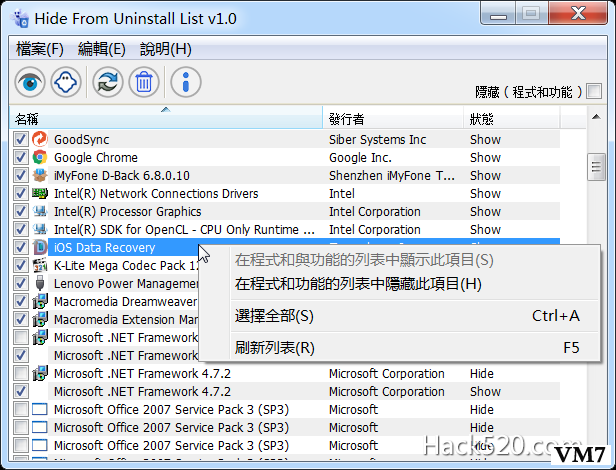Uncheck the K-Lite Mega Codec Pack checkbox
Screen dimensions: 616x470
[20, 265]
